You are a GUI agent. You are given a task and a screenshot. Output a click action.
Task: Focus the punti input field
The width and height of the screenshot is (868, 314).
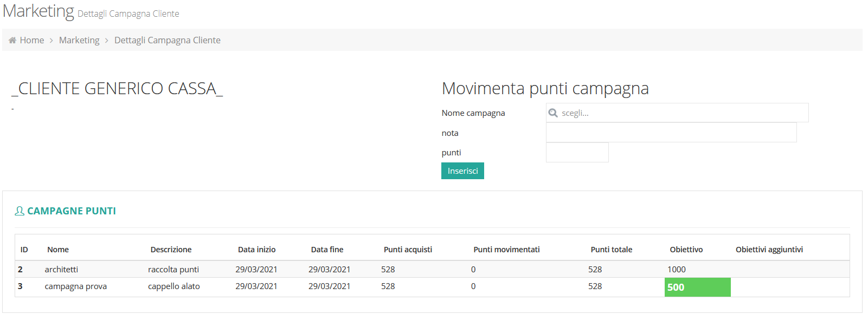pos(577,153)
